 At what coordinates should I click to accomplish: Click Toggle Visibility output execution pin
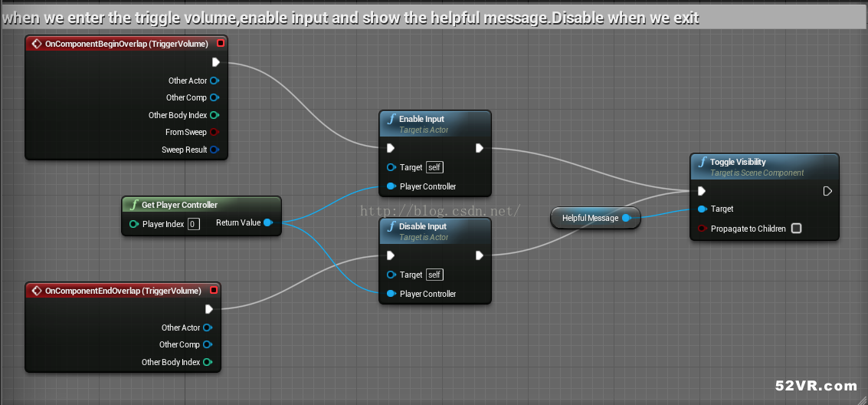[827, 191]
